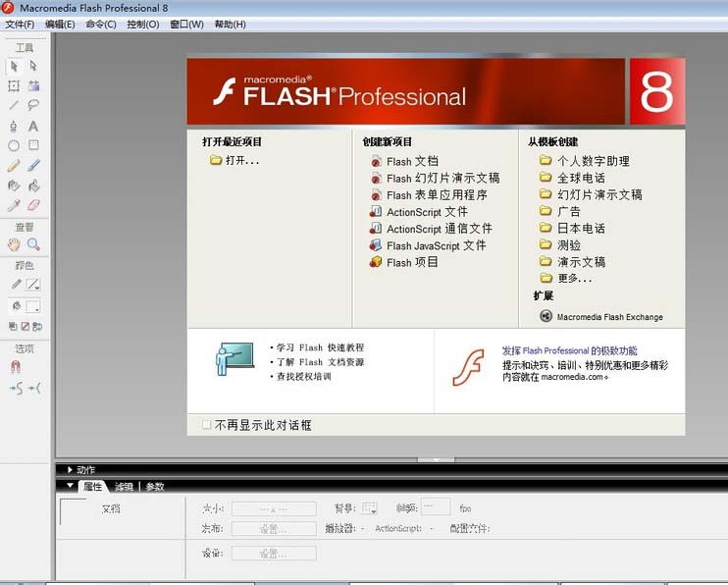
Task: Open the stroke color swatch
Action: (x=33, y=284)
